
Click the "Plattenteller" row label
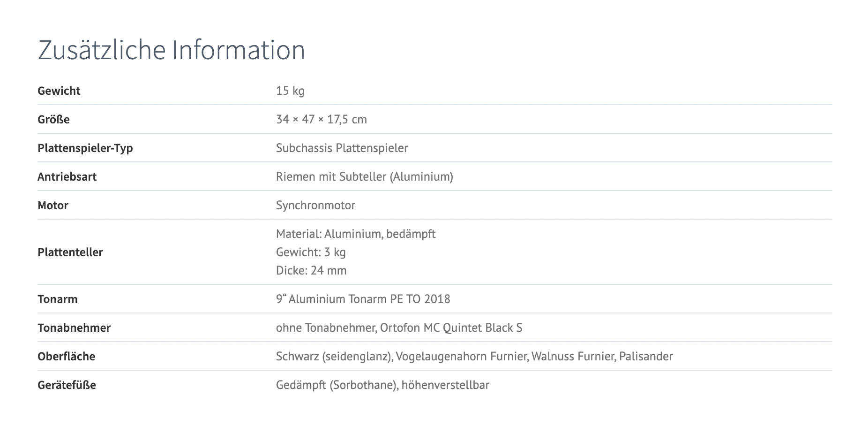pos(70,252)
